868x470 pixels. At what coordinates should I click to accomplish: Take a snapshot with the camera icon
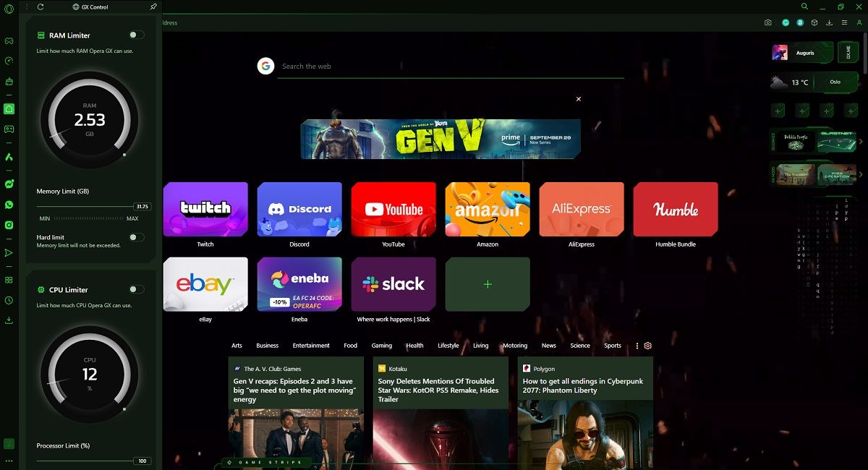point(768,22)
